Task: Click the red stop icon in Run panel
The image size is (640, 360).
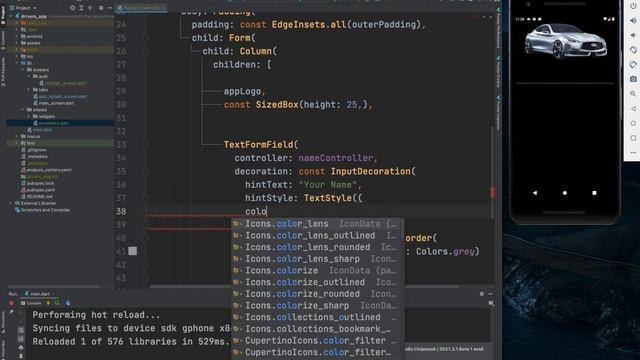Action: pos(11,303)
